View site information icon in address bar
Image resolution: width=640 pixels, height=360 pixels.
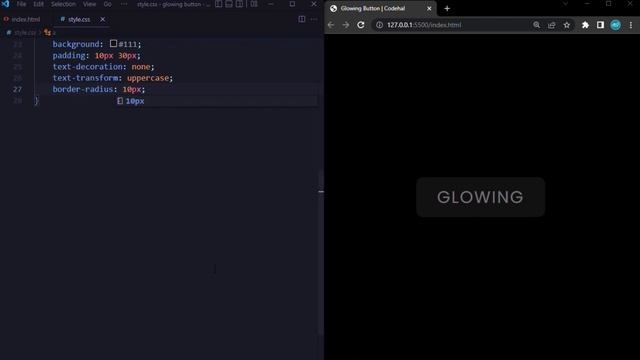(x=379, y=25)
